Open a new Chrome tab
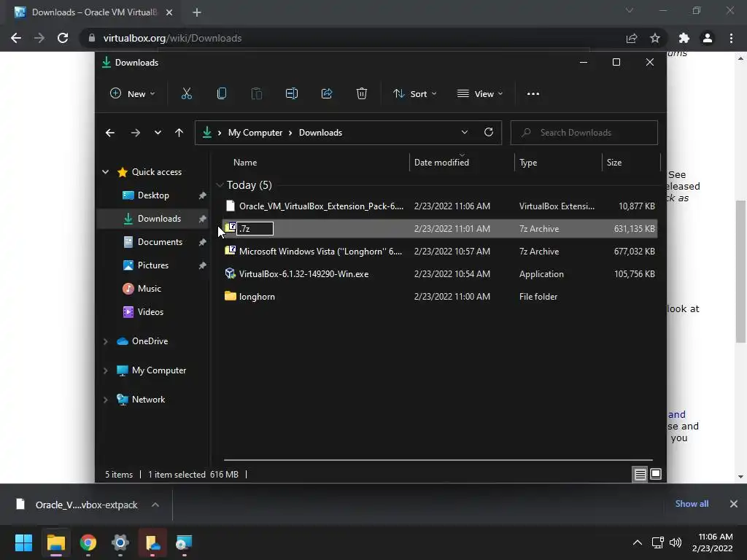Viewport: 747px width, 560px height. pyautogui.click(x=197, y=12)
